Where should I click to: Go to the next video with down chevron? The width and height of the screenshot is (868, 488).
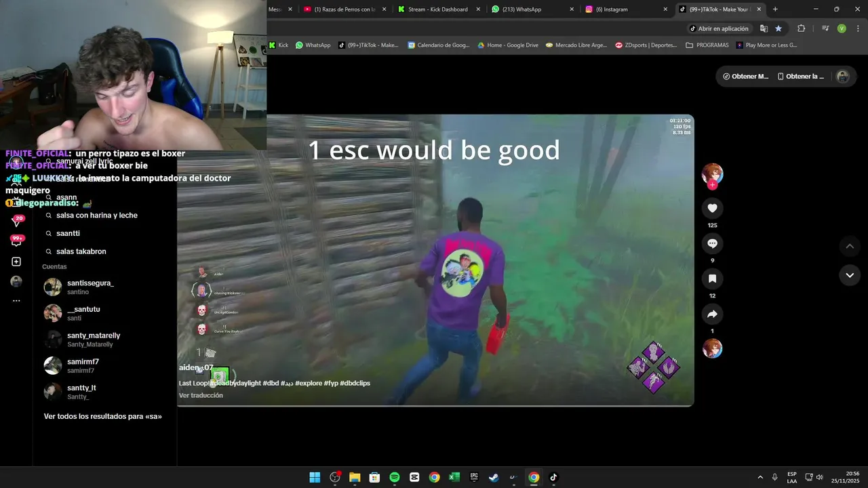coord(850,275)
